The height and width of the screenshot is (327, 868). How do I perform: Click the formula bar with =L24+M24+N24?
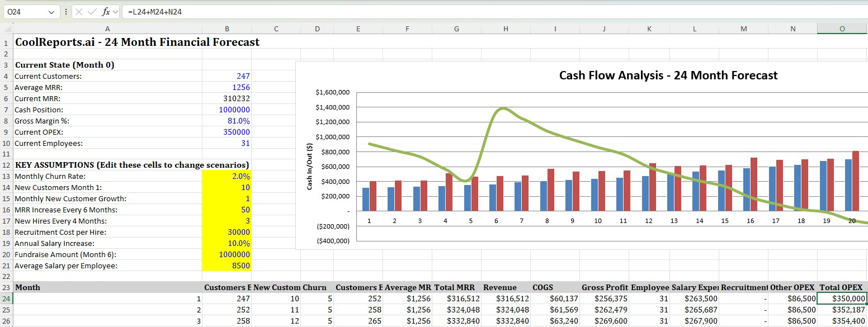pos(494,11)
